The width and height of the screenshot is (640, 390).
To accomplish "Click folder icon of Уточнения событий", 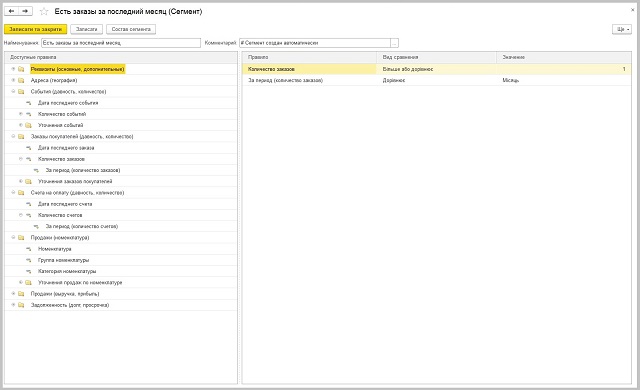I will (x=29, y=125).
